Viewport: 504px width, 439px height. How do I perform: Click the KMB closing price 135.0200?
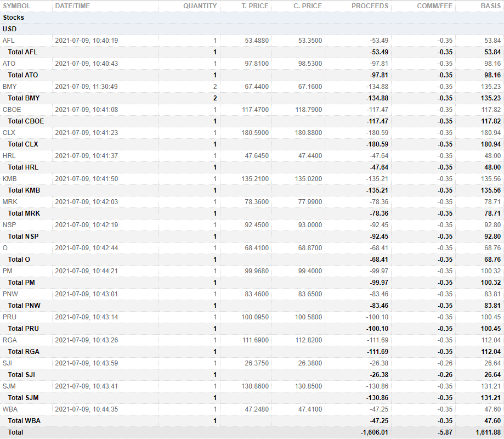309,179
